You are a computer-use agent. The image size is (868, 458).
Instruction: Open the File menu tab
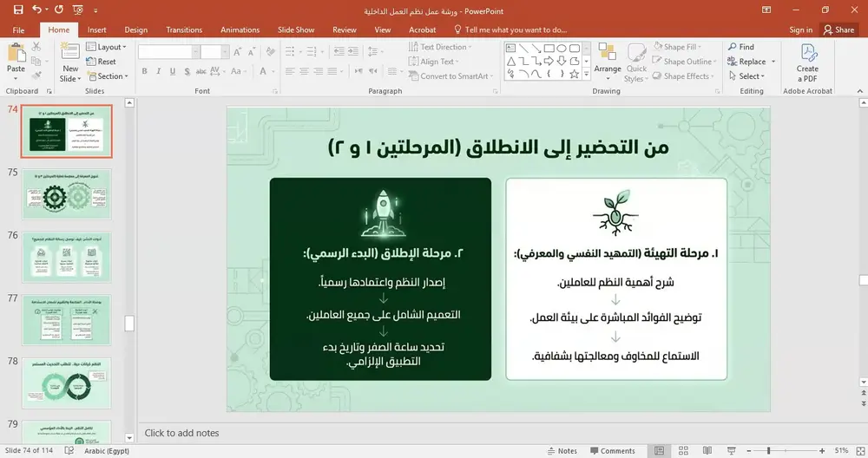click(18, 29)
